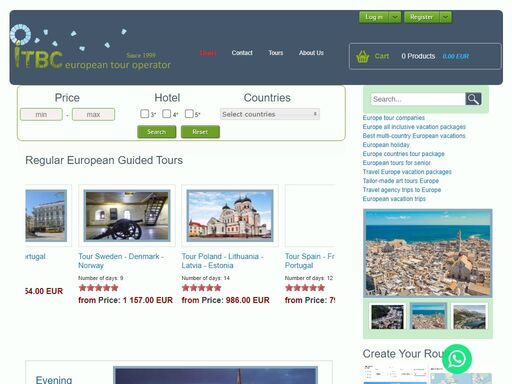Expand the Log in dropdown arrow

(395, 17)
